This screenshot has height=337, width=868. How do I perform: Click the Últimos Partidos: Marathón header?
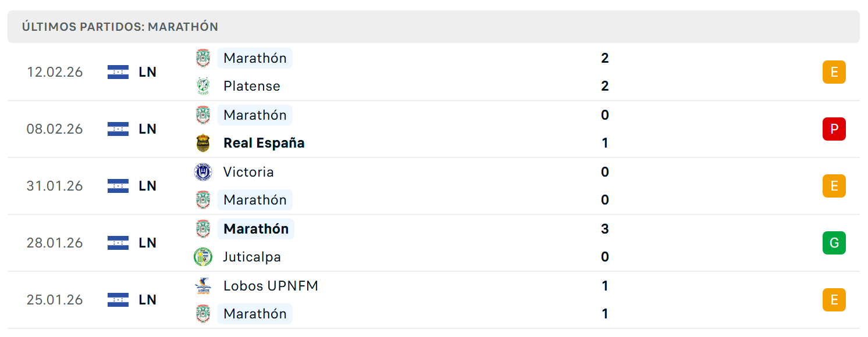point(120,27)
